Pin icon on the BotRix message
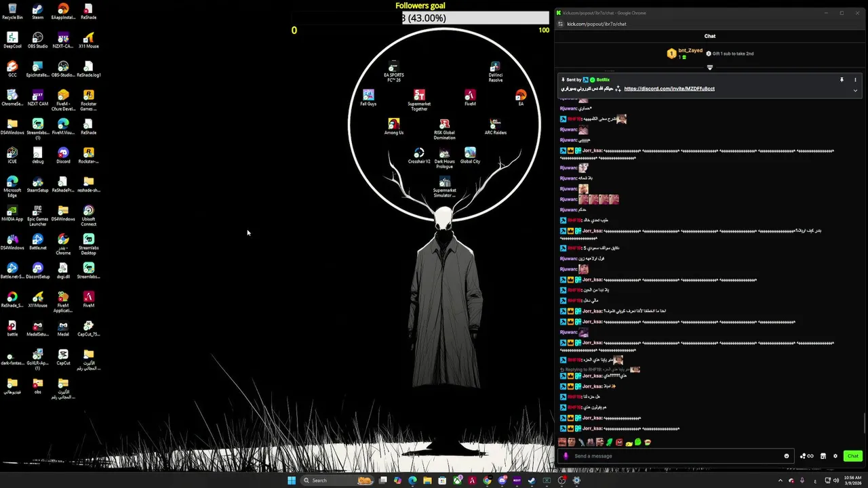868x488 pixels. pos(842,80)
